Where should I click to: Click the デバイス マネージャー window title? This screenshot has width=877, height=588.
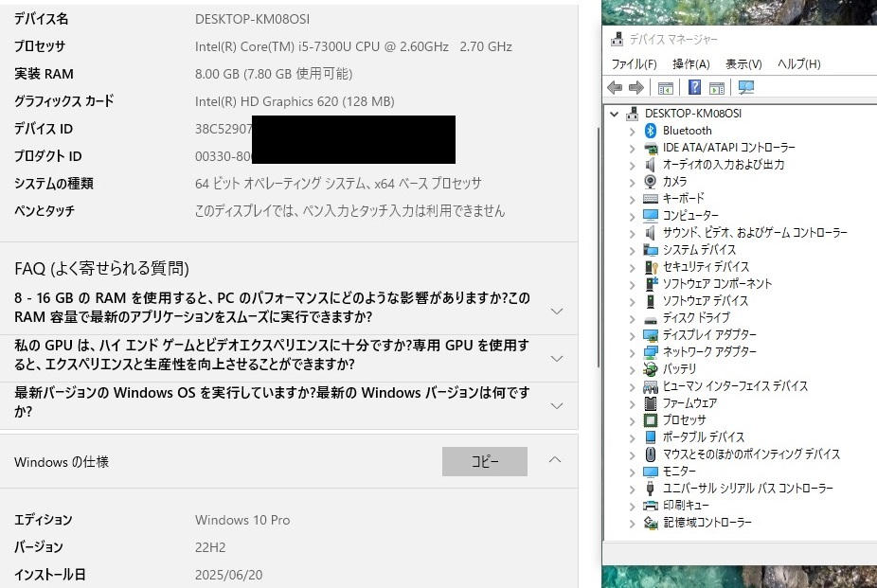coord(673,39)
